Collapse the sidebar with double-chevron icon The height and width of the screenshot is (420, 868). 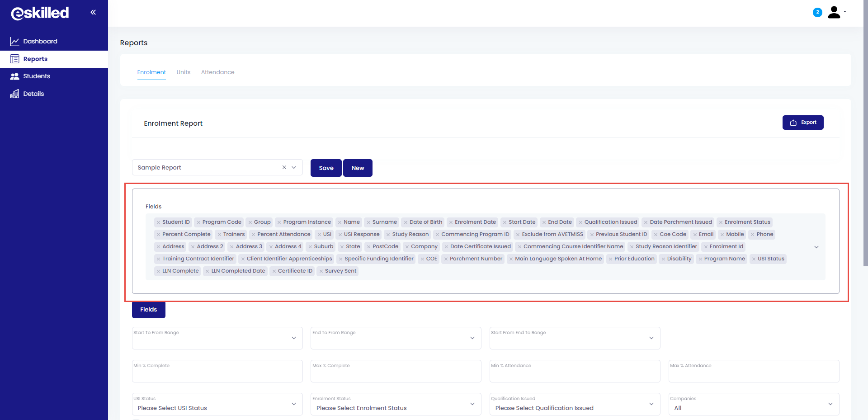click(93, 12)
